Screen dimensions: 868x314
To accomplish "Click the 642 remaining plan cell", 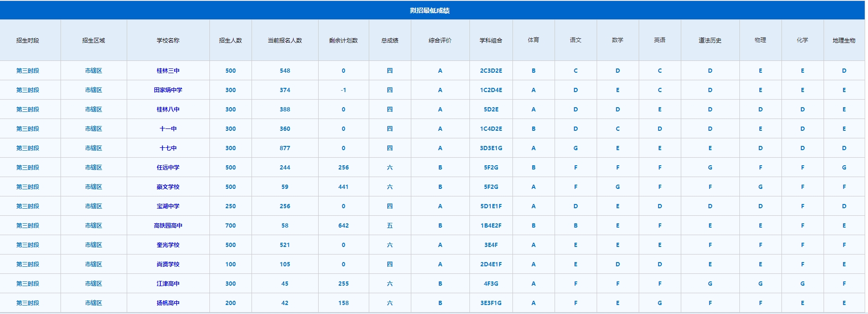I will 343,226.
